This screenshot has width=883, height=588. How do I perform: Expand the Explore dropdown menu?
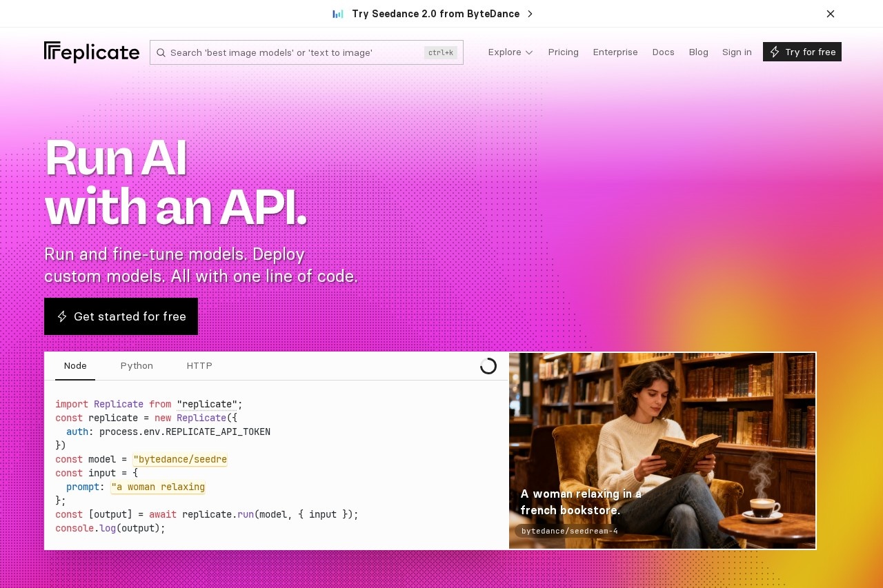(510, 52)
